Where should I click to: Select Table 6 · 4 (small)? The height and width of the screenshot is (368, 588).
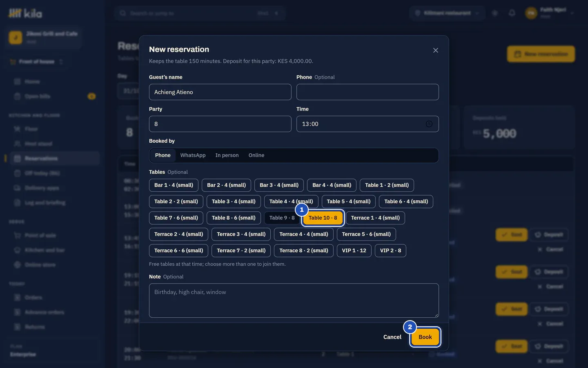[x=406, y=202]
